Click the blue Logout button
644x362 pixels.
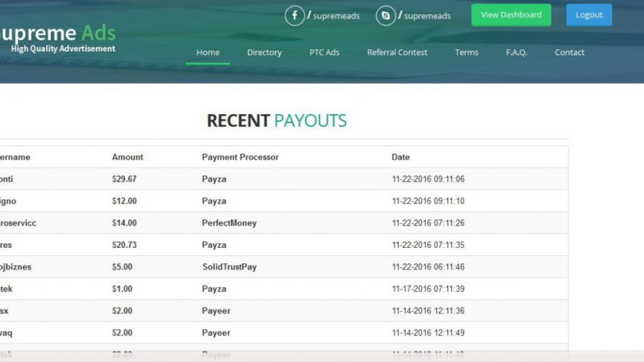(589, 15)
